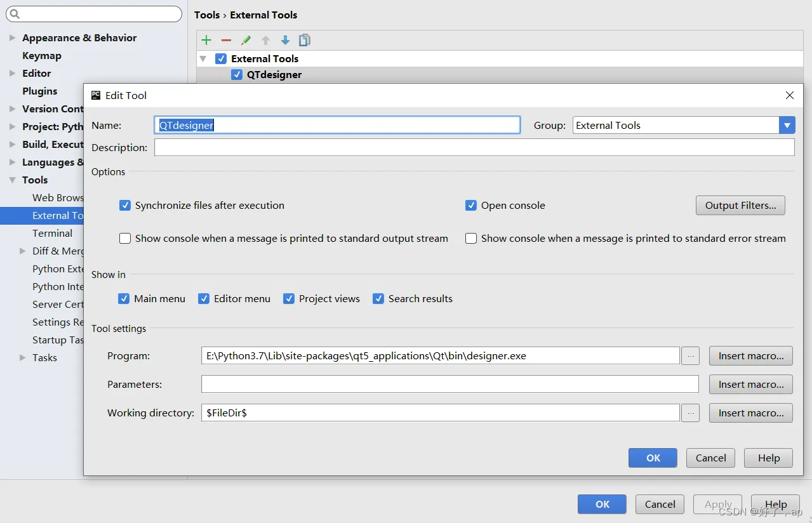This screenshot has height=523, width=812.
Task: Click the Output Filters button
Action: coord(740,206)
